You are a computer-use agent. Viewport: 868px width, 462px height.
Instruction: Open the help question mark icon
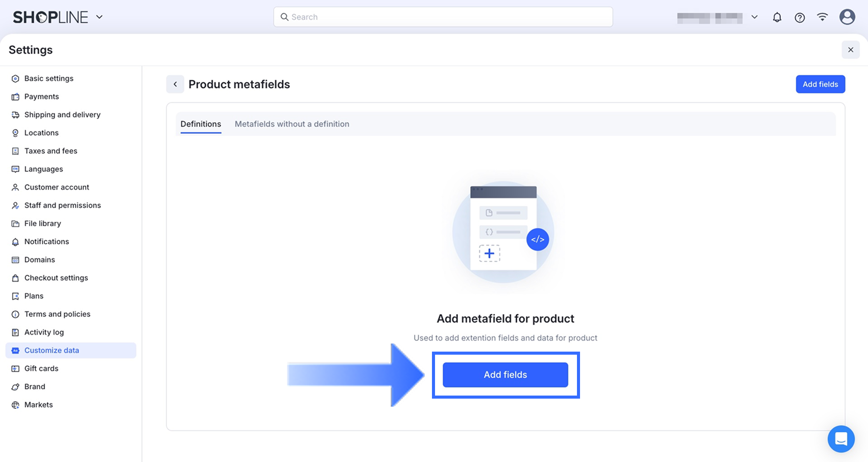pyautogui.click(x=800, y=17)
